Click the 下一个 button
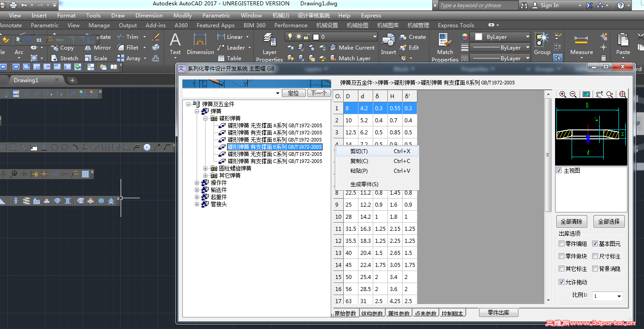The width and height of the screenshot is (644, 329). (319, 93)
